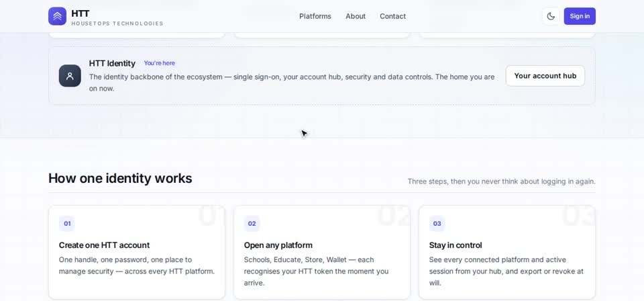Click the You're here badge
644x301 pixels.
pos(160,63)
